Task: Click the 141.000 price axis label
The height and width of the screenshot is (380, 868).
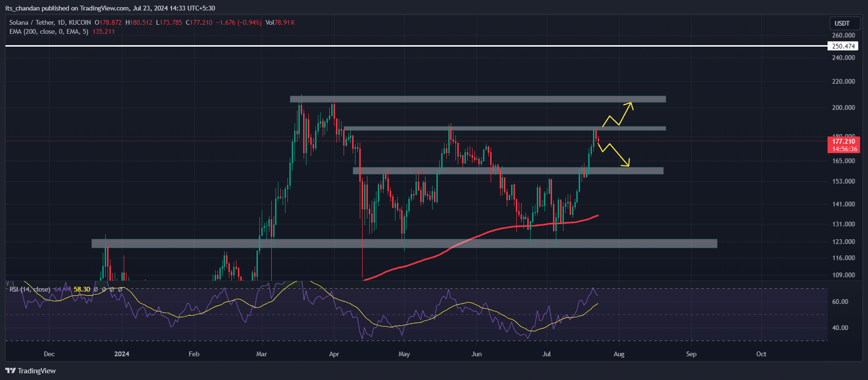Action: pyautogui.click(x=843, y=204)
